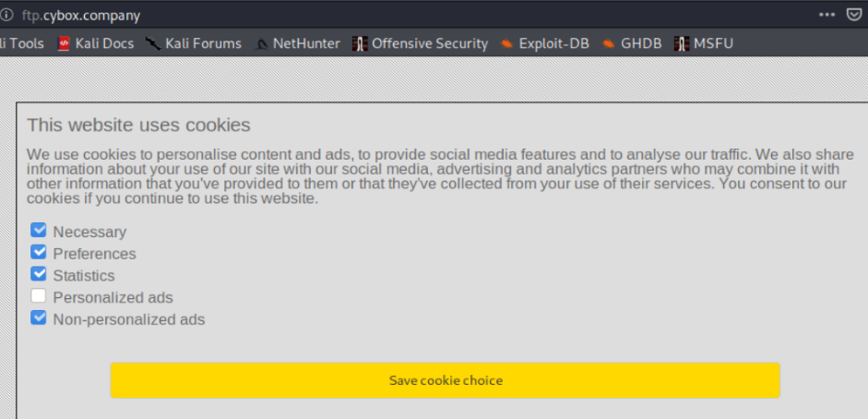Open the GHDB bookmark
The height and width of the screenshot is (419, 868).
pos(632,43)
